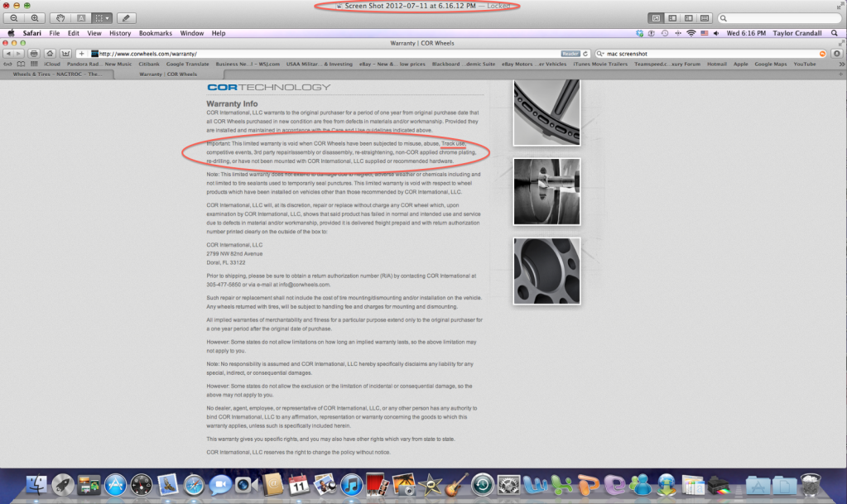The image size is (847, 504).
Task: Show the Edit toolbar with the pencil button
Action: (x=126, y=18)
